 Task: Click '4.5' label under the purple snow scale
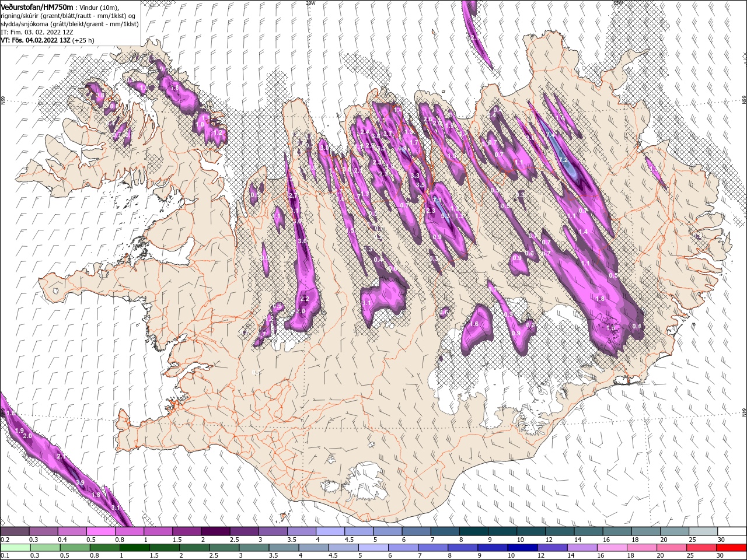coord(349,540)
